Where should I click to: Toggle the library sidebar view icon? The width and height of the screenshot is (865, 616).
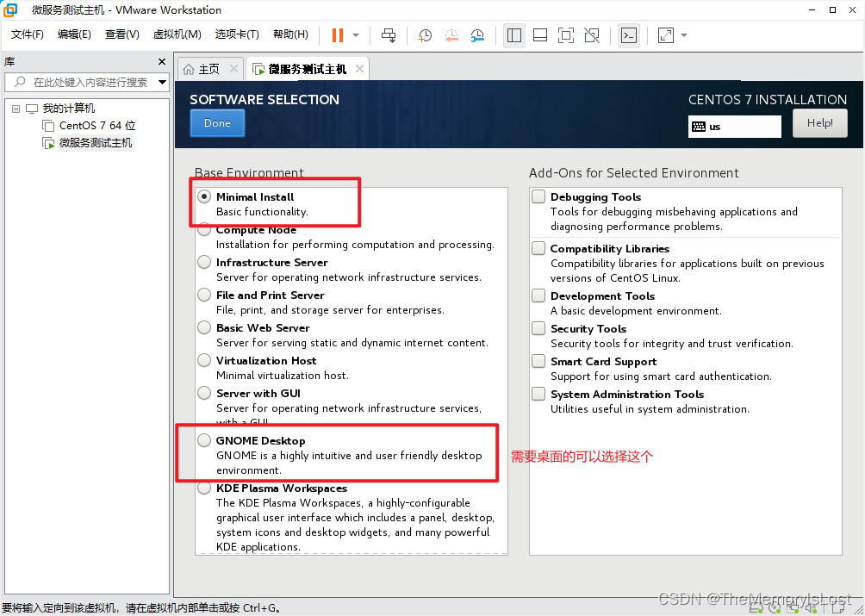(x=514, y=35)
